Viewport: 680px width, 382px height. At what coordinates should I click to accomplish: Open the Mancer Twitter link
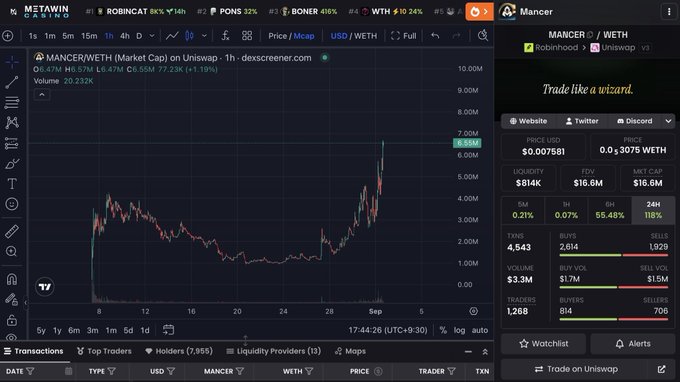[x=582, y=121]
